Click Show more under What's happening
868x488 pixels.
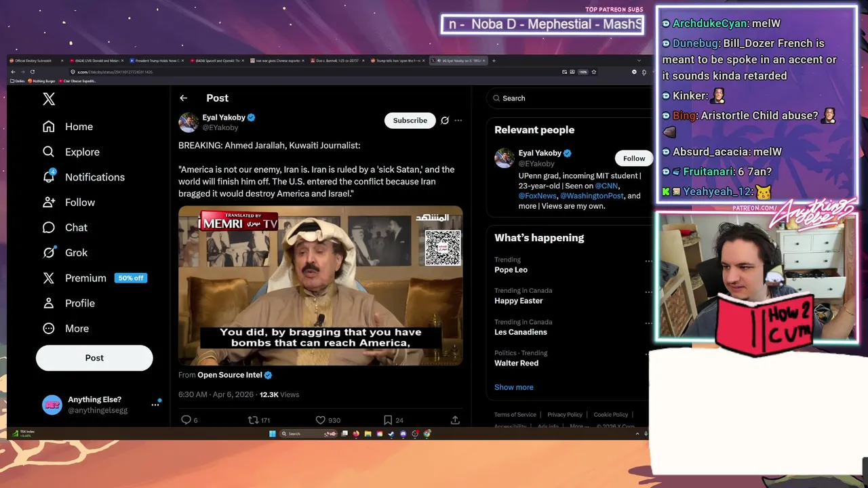(x=514, y=387)
